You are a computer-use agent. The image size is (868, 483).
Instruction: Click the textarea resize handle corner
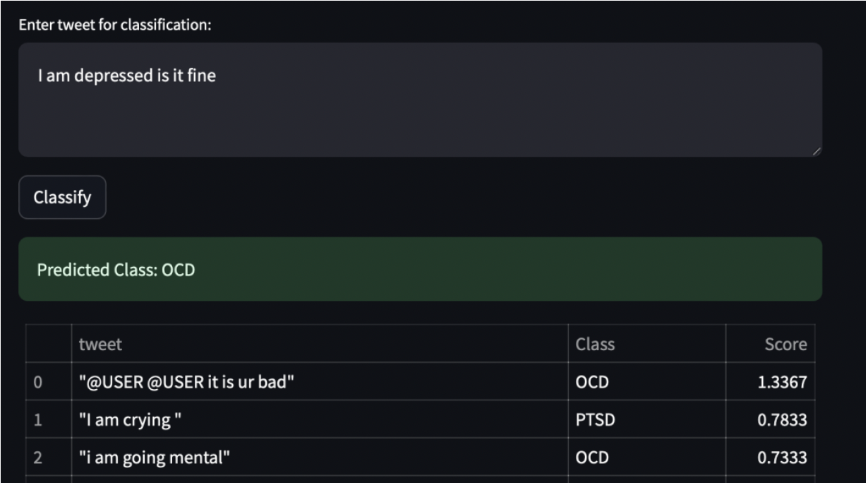click(817, 152)
